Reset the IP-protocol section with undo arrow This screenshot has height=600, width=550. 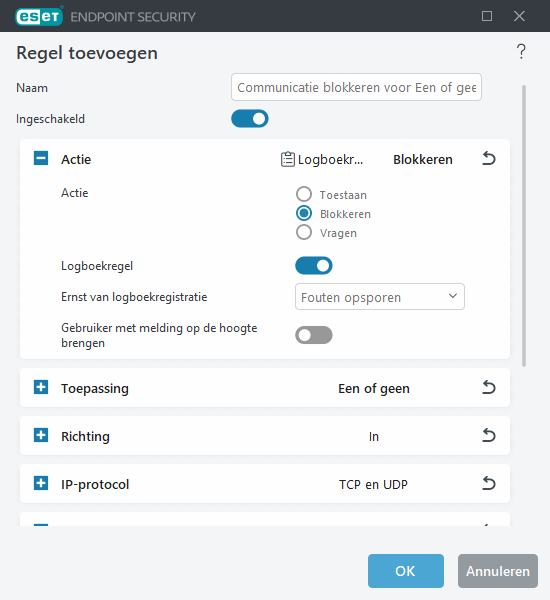click(488, 484)
